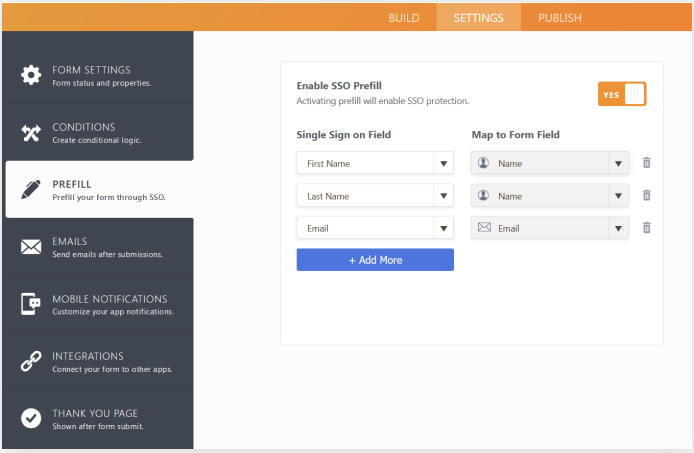Select the SETTINGS tab
The height and width of the screenshot is (453, 694).
click(478, 18)
